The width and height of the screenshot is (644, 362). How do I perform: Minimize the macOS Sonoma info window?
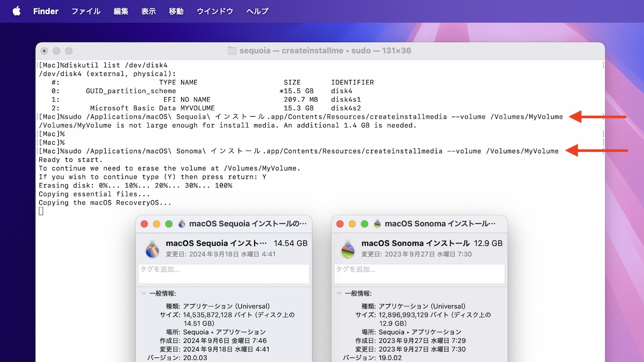click(352, 224)
